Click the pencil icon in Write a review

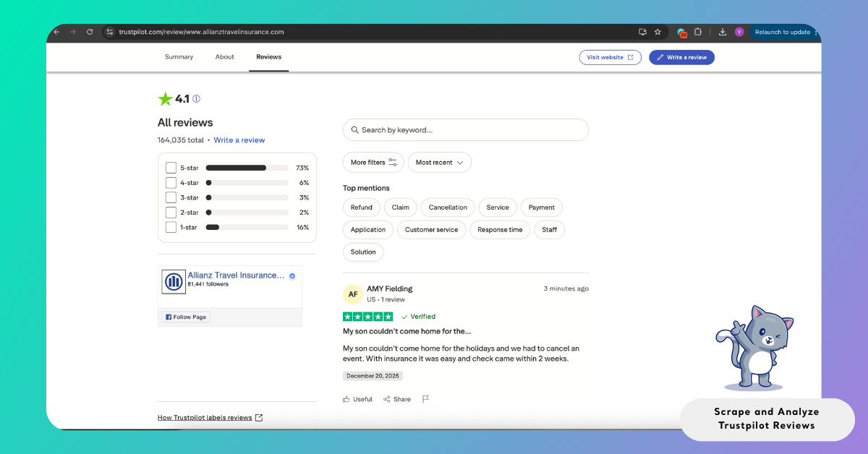[660, 57]
